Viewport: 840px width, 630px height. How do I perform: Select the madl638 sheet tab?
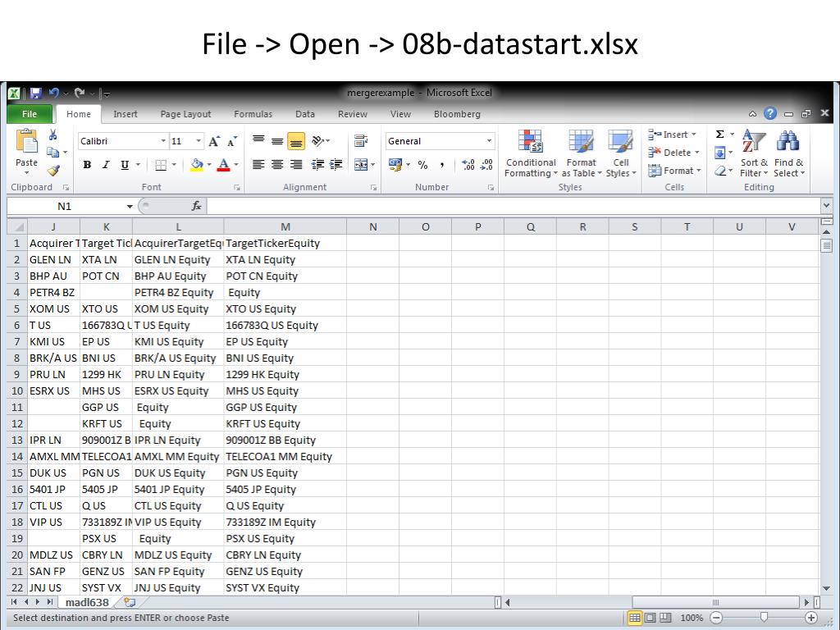87,602
